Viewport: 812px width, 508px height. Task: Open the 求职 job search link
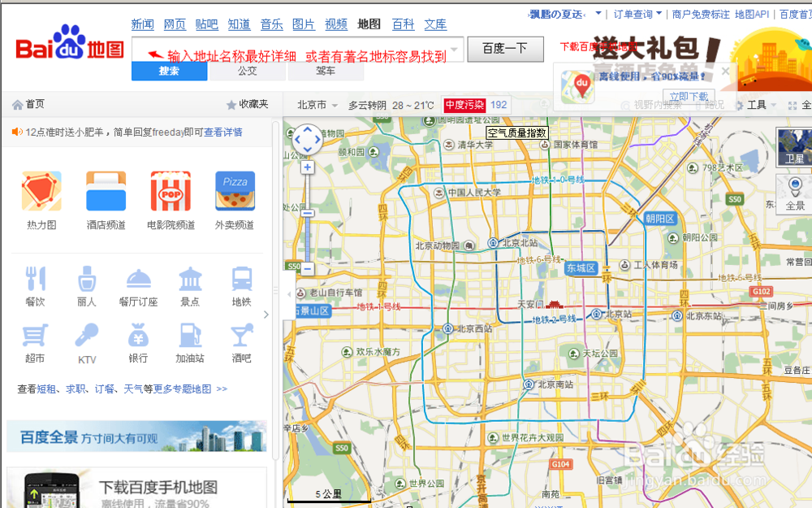click(x=75, y=389)
